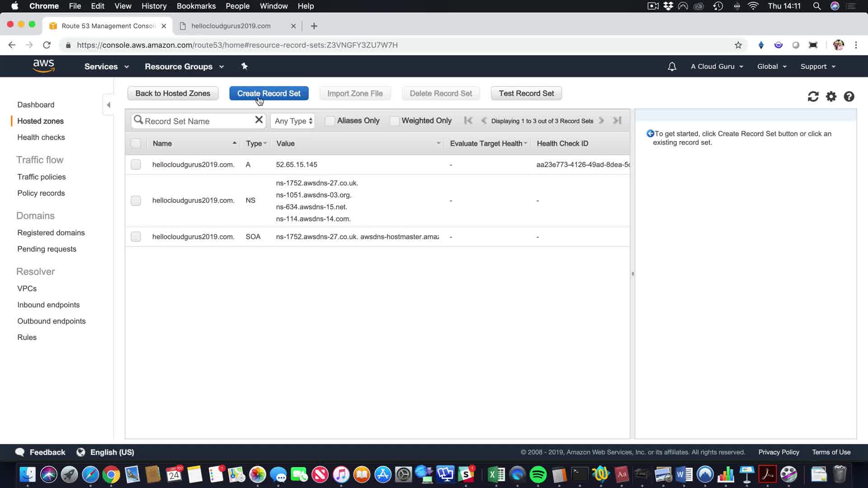Click the AWS logo home icon
The image size is (868, 488).
click(44, 66)
